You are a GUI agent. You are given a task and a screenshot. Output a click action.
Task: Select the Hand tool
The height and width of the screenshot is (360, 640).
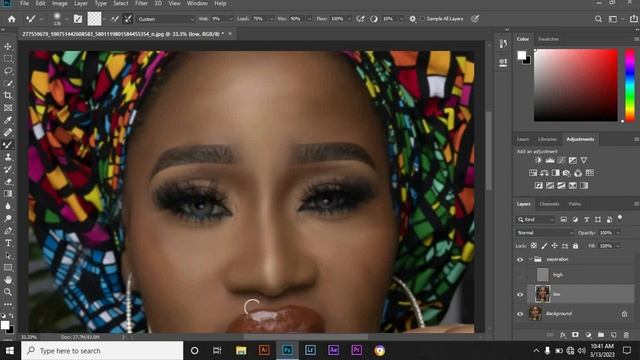point(8,280)
